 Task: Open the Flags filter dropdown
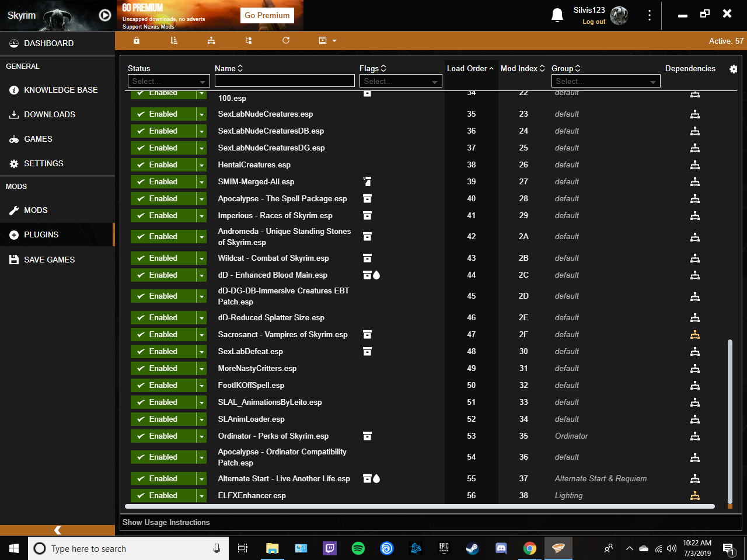click(400, 81)
